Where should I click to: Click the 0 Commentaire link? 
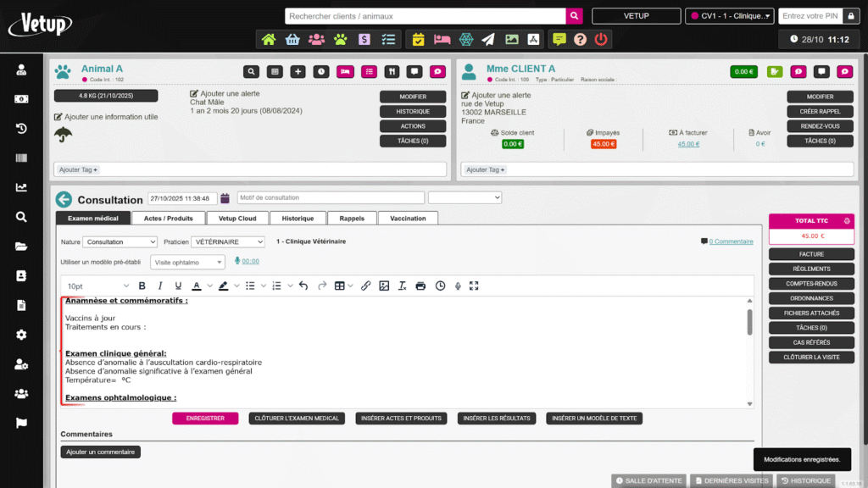click(730, 241)
